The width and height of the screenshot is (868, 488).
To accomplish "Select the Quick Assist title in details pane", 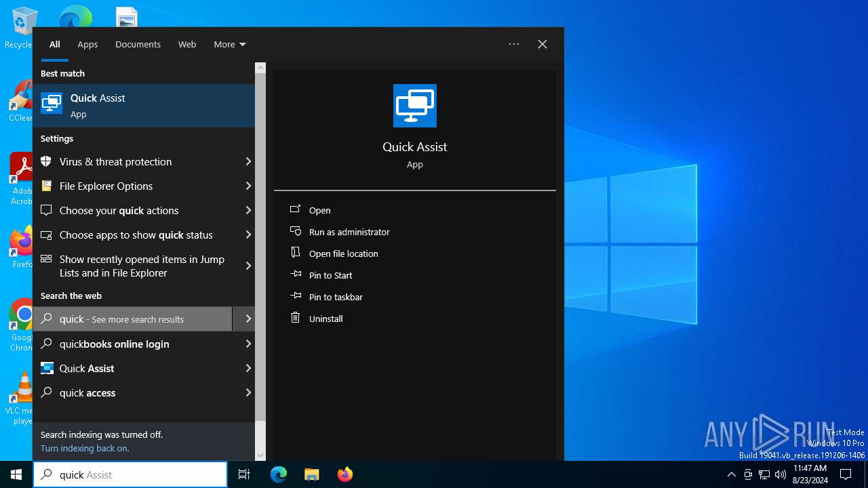I will [x=415, y=146].
